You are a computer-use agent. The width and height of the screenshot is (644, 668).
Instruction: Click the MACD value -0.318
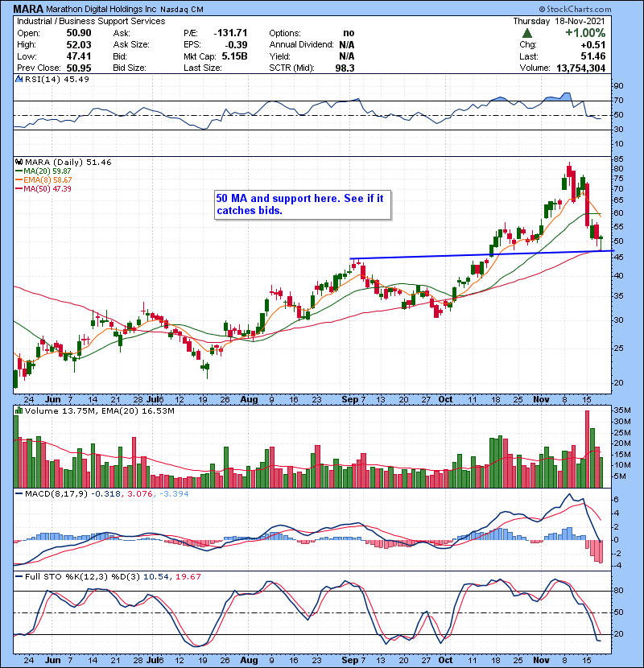click(105, 494)
